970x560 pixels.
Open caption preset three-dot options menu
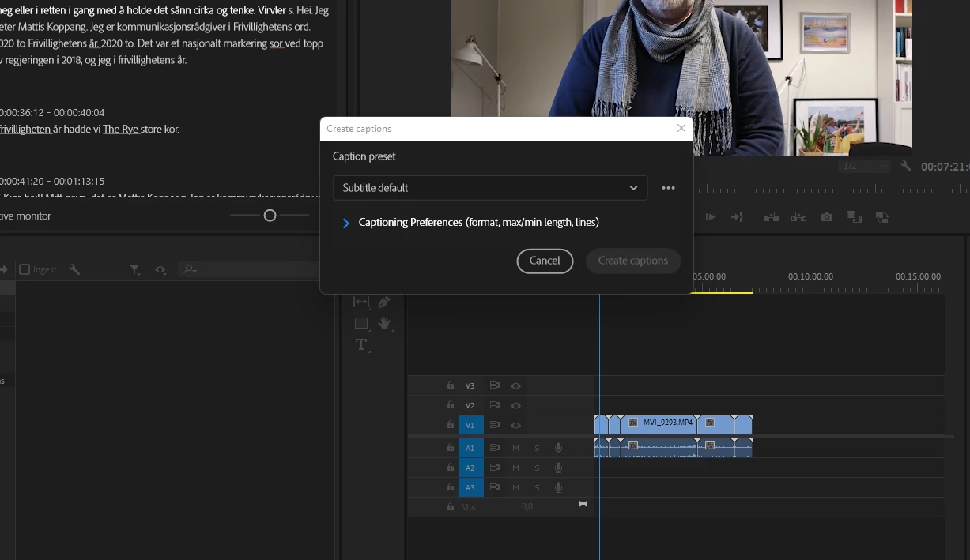coord(669,188)
